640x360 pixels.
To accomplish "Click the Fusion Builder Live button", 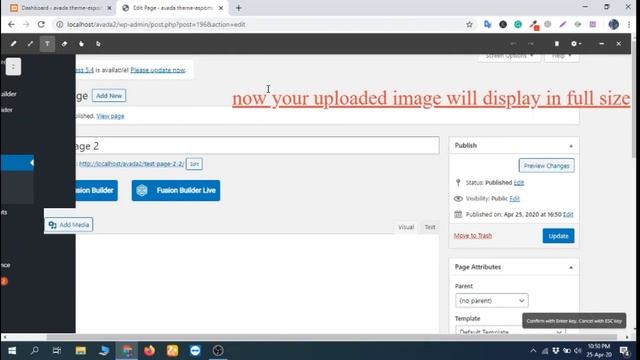I will [176, 191].
